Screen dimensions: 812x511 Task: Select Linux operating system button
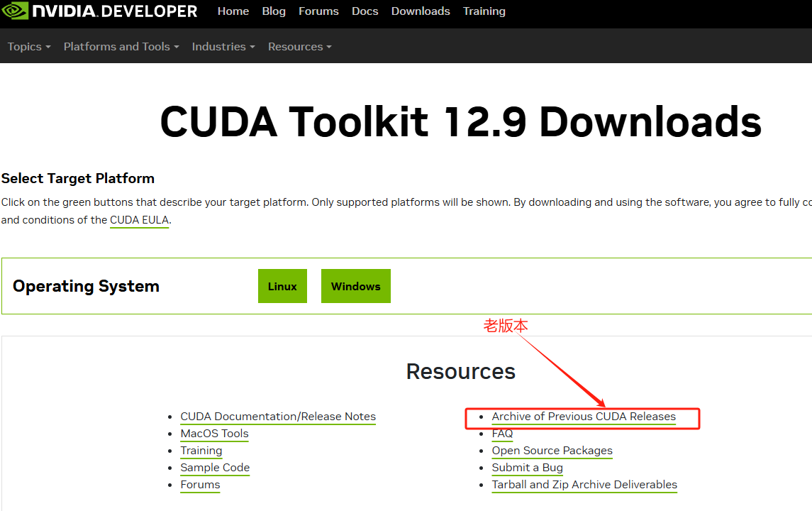tap(282, 286)
